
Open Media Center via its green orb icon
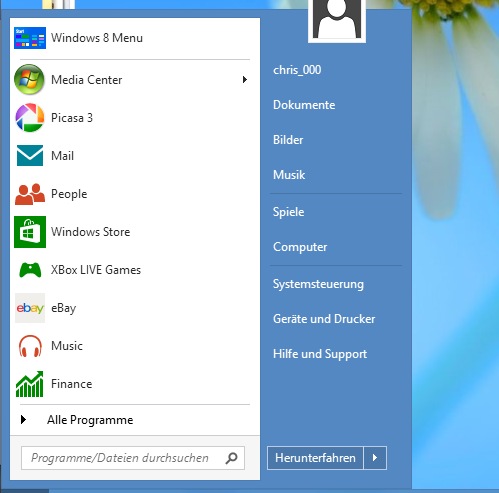pyautogui.click(x=29, y=79)
